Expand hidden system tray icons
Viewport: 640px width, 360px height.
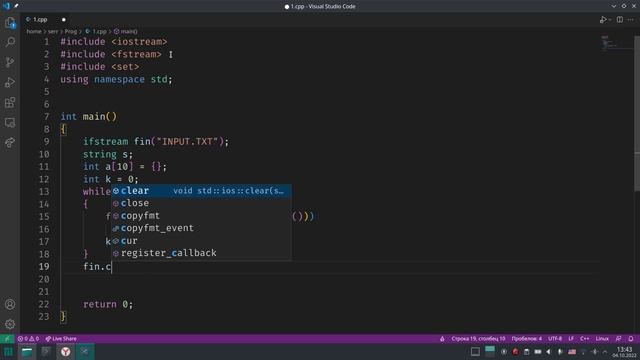(605, 352)
